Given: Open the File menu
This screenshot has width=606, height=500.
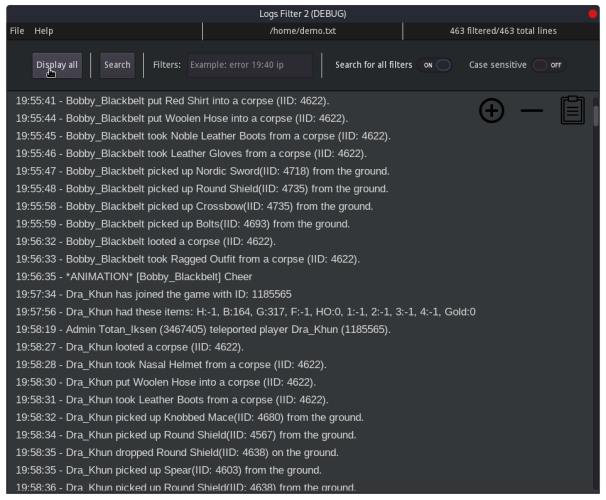Looking at the screenshot, I should coord(17,31).
